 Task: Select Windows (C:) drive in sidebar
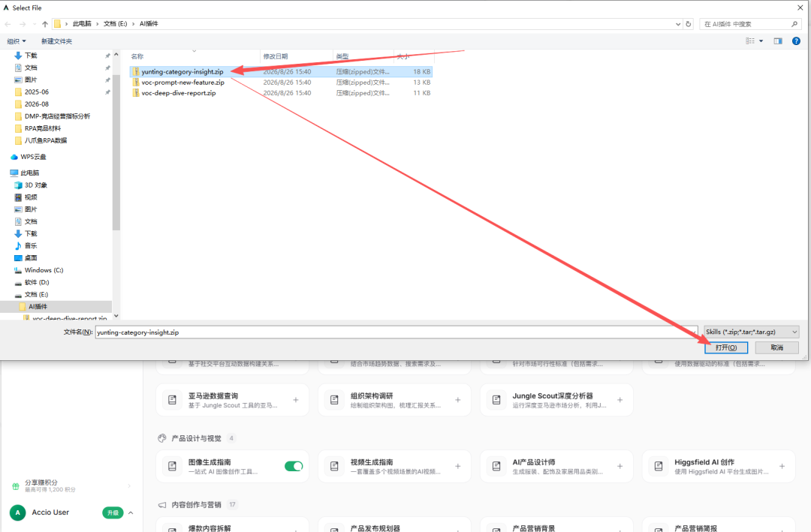44,270
